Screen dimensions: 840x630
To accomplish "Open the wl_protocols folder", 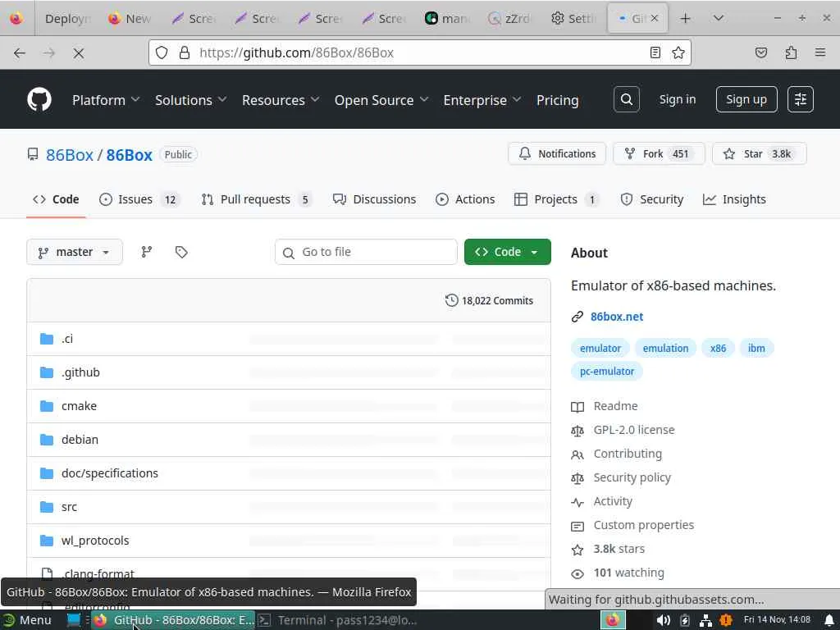I will [95, 541].
